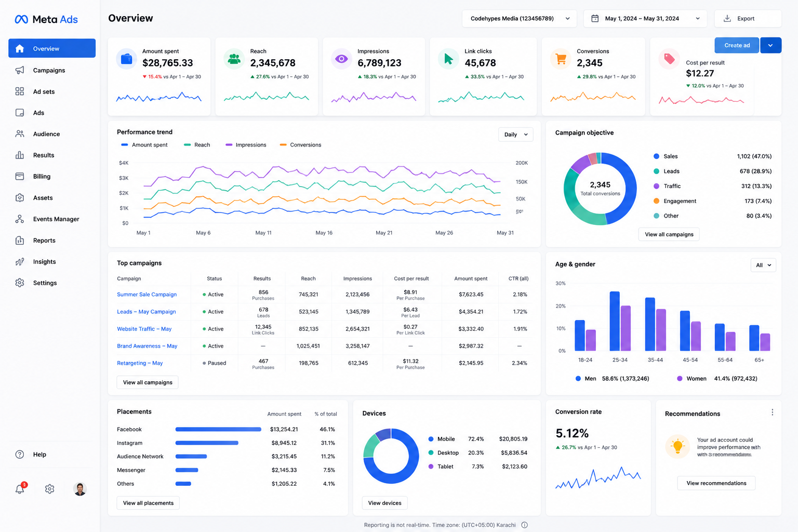Click the Assets icon in sidebar

tap(20, 198)
